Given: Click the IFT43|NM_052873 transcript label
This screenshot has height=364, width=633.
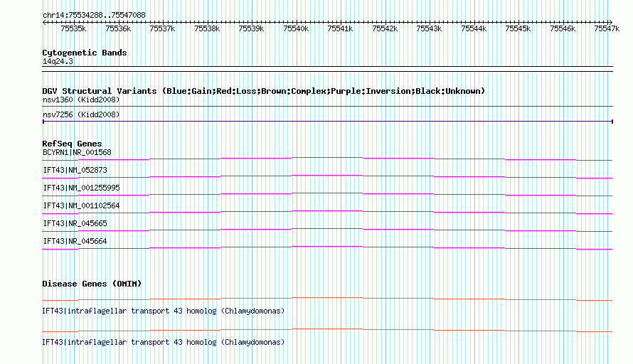Looking at the screenshot, I should click(x=75, y=170).
